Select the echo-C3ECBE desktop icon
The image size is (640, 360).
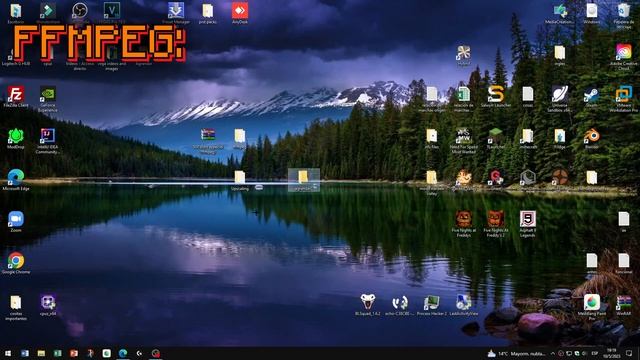pyautogui.click(x=400, y=305)
